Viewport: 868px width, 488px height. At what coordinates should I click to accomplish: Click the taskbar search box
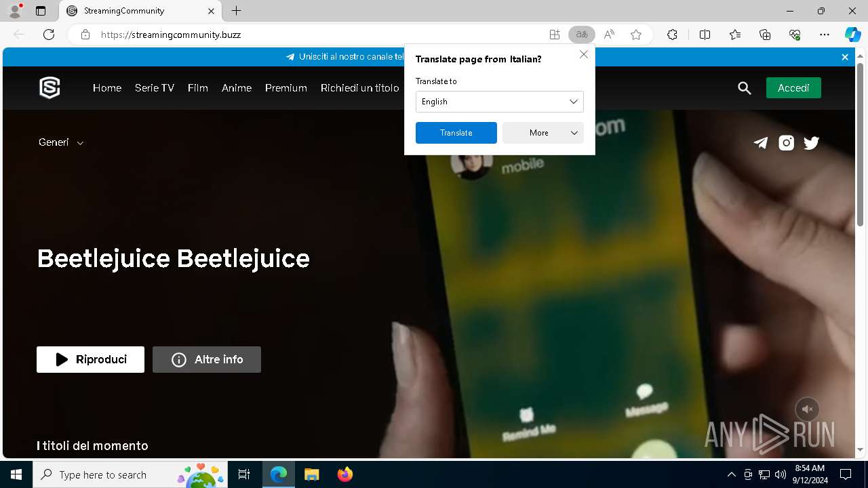click(130, 474)
